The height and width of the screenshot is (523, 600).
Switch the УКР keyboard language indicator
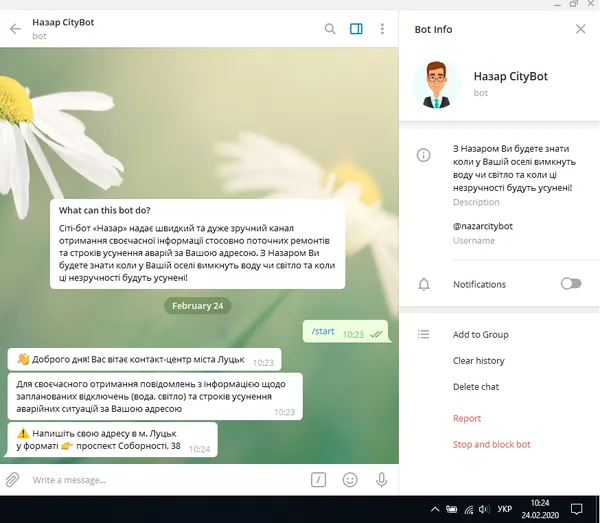pyautogui.click(x=505, y=509)
